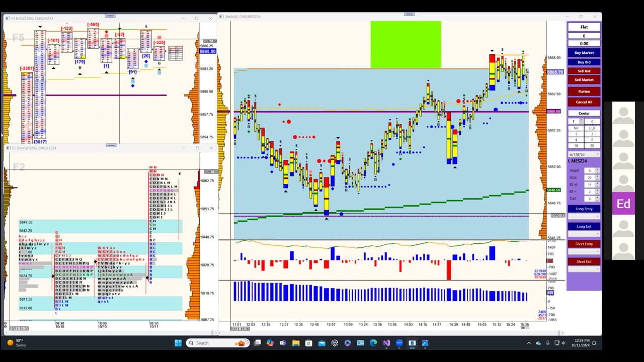Viewport: 644px width, 362px height.
Task: Click the NP button
Action: pos(576,128)
